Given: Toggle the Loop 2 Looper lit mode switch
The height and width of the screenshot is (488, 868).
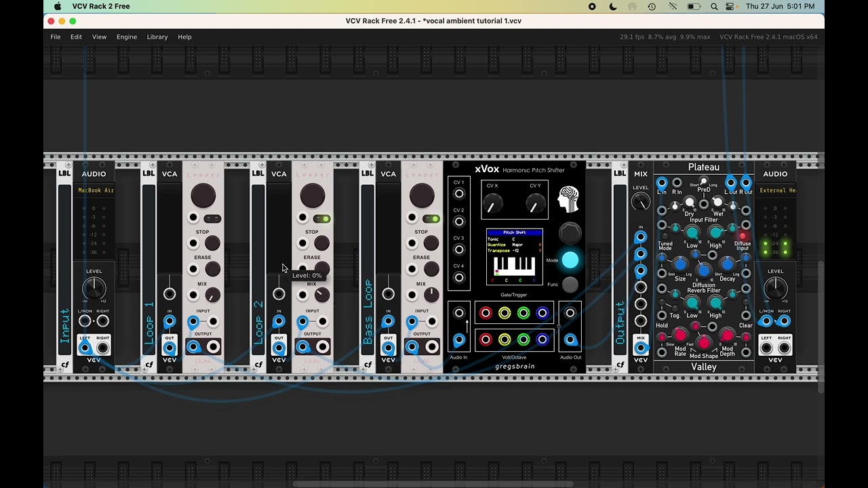Looking at the screenshot, I should point(322,218).
